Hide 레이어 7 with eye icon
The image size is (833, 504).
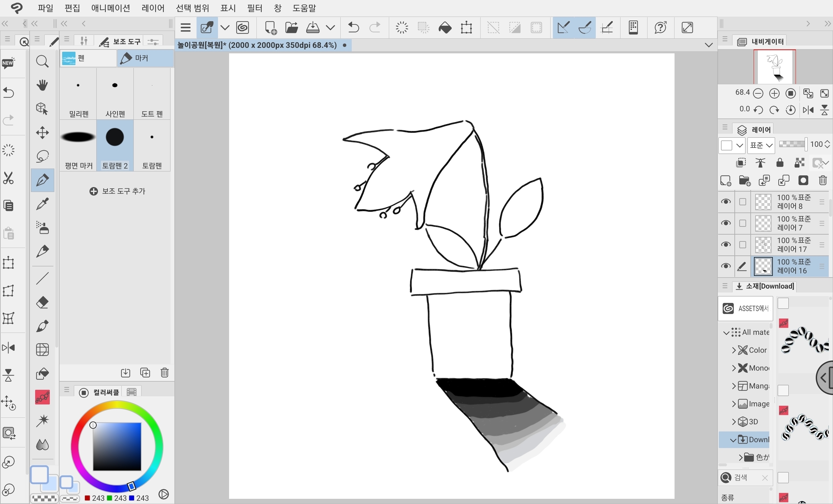coord(726,223)
